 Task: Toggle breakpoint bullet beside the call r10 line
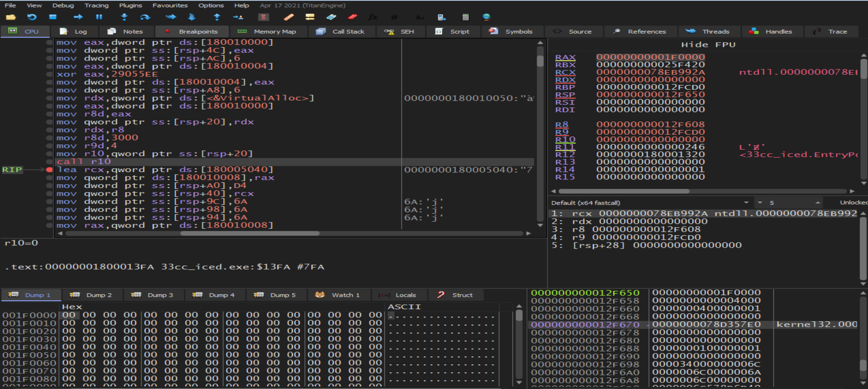pos(49,162)
